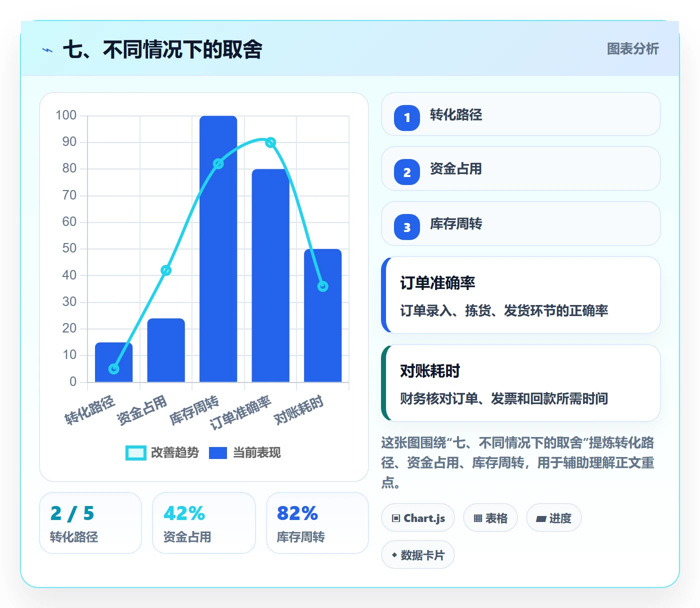Image resolution: width=700 pixels, height=608 pixels.
Task: Select the Chart.js tag
Action: tap(418, 518)
